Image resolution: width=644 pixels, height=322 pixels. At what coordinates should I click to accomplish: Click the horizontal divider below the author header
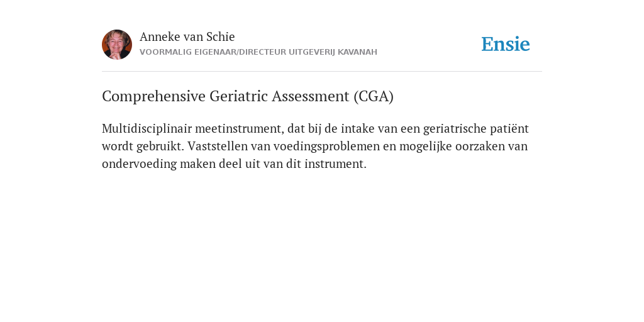pos(322,72)
